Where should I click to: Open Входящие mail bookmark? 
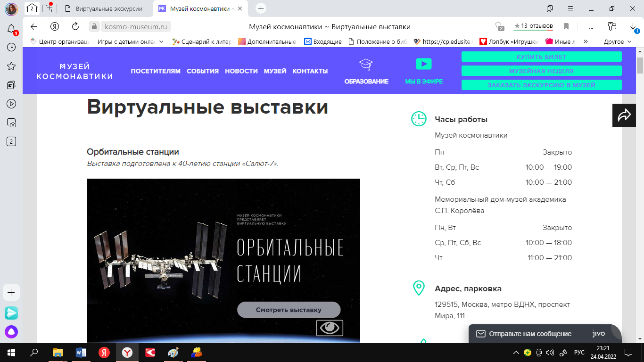pos(323,41)
